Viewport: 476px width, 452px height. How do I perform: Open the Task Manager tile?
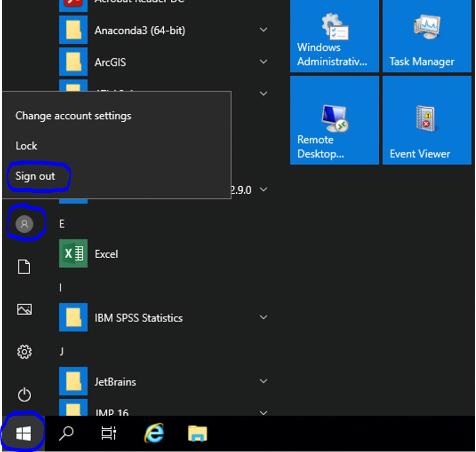click(x=427, y=36)
